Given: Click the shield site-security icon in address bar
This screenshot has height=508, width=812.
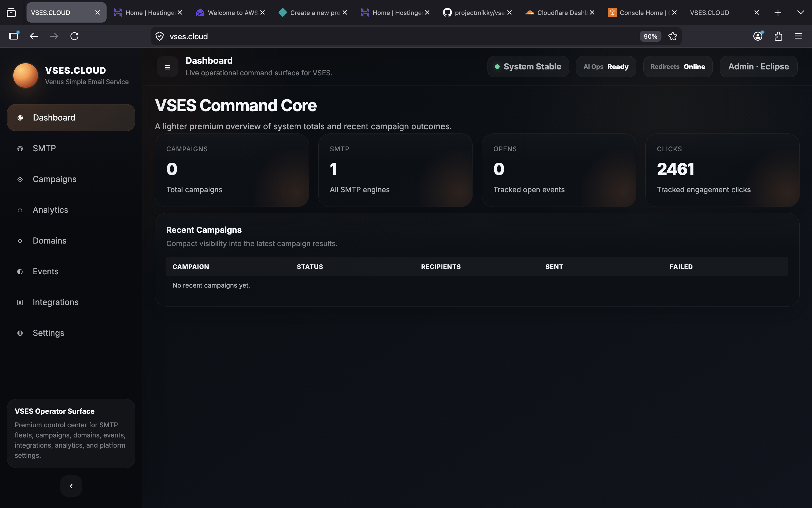Looking at the screenshot, I should [x=160, y=36].
